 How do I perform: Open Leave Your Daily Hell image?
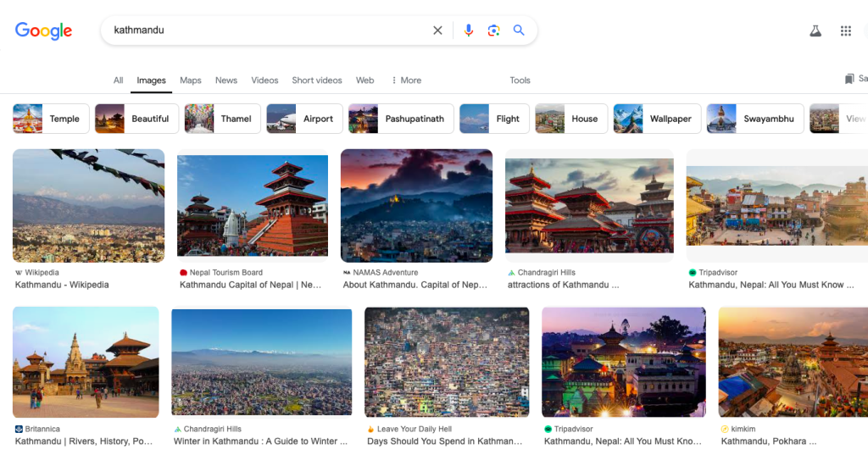click(x=447, y=362)
